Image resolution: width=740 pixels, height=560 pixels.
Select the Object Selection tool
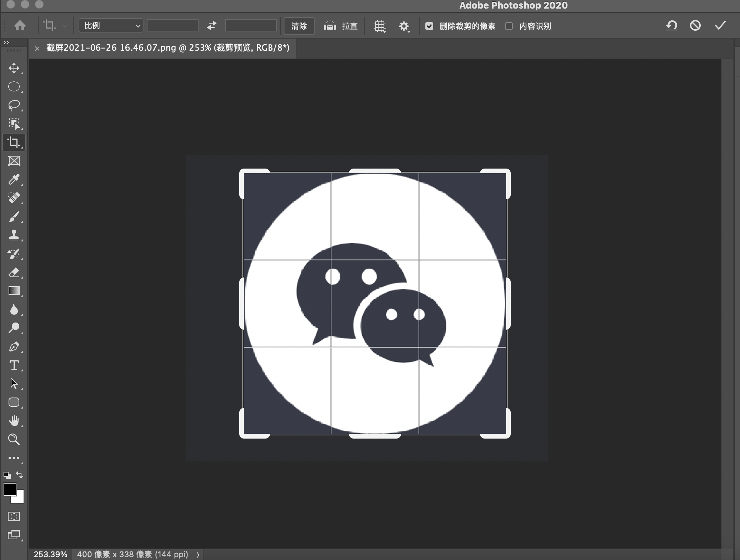coord(14,124)
